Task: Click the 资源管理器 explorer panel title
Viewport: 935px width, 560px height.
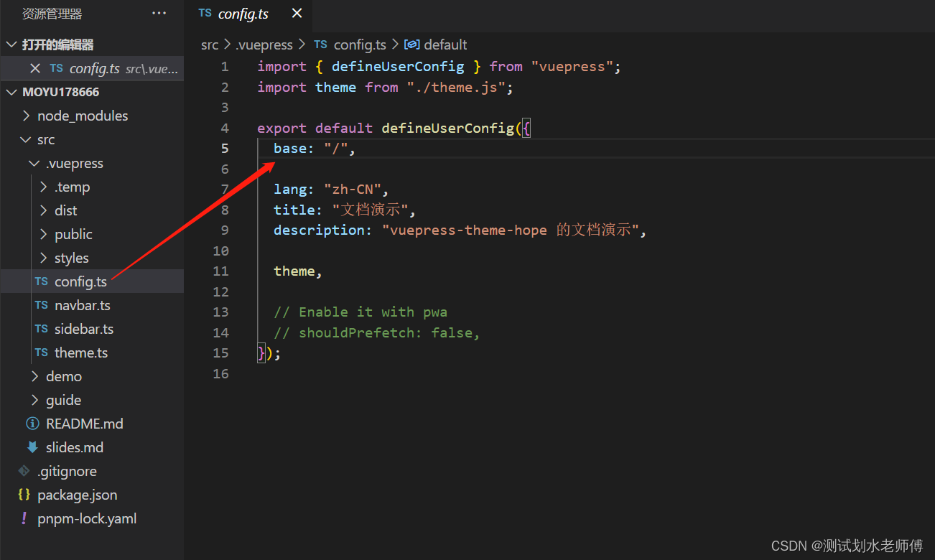Action: coord(52,14)
